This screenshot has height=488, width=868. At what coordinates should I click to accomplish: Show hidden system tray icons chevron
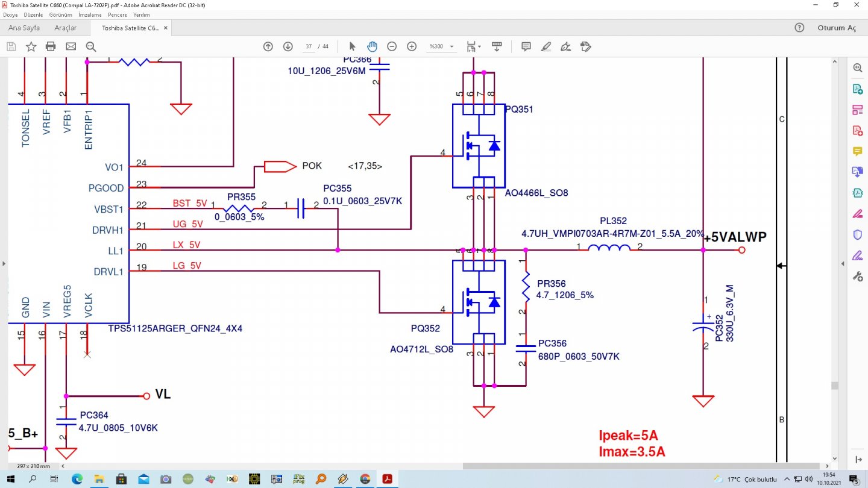click(x=787, y=479)
